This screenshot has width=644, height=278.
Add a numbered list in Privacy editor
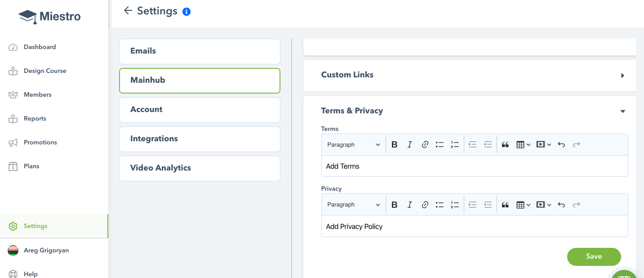point(455,205)
